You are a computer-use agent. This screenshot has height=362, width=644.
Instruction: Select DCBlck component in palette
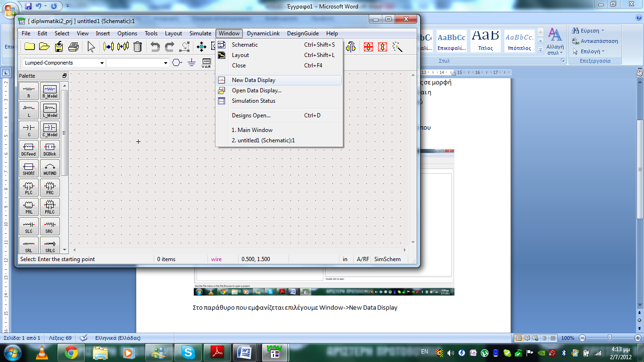50,148
